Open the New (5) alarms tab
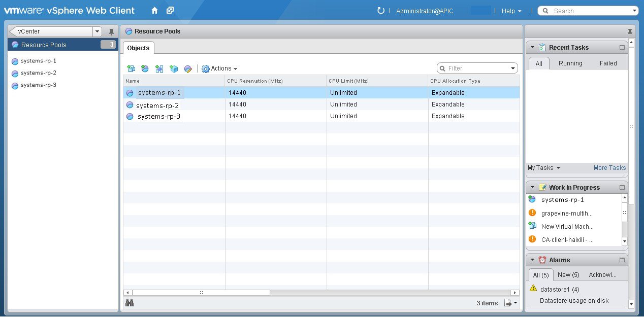Screen dimensions: 644x318 point(568,274)
